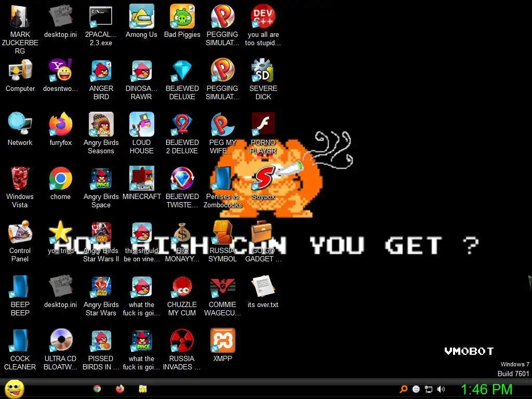Open Angry Birds Space
The image size is (532, 399).
[x=101, y=178]
